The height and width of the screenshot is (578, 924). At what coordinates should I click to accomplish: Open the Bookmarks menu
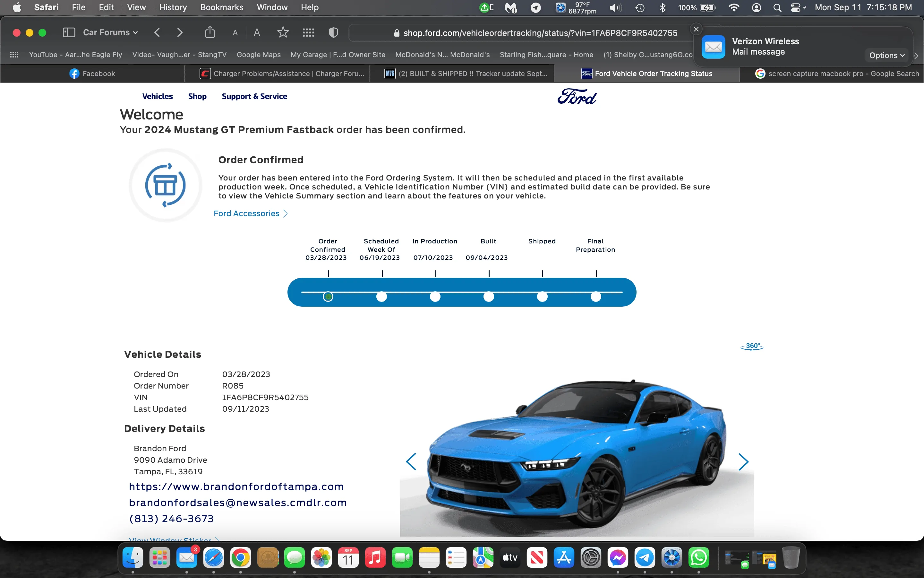[221, 7]
